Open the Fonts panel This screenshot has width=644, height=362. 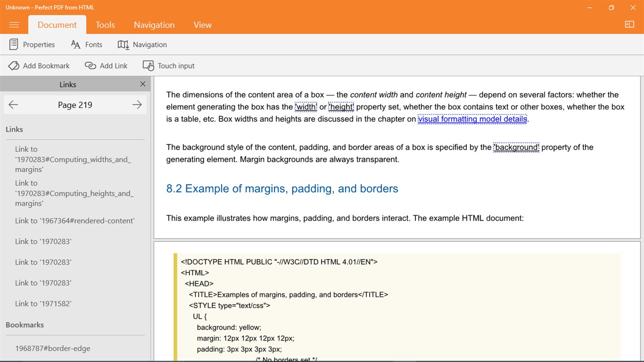[x=86, y=44]
